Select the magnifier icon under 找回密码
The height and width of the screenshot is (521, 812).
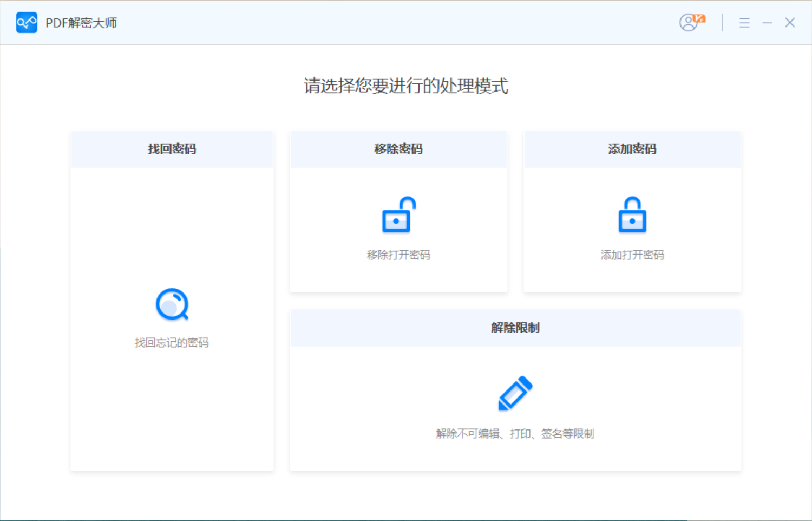[172, 304]
